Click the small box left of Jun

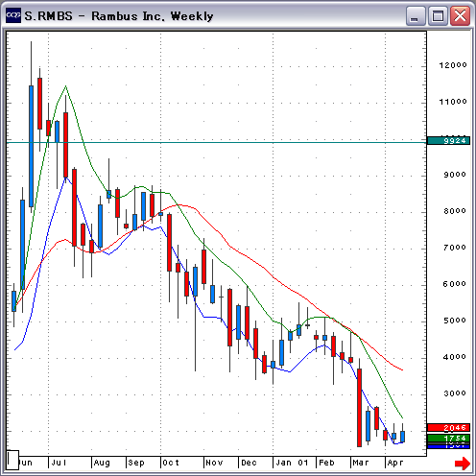click(x=12, y=460)
